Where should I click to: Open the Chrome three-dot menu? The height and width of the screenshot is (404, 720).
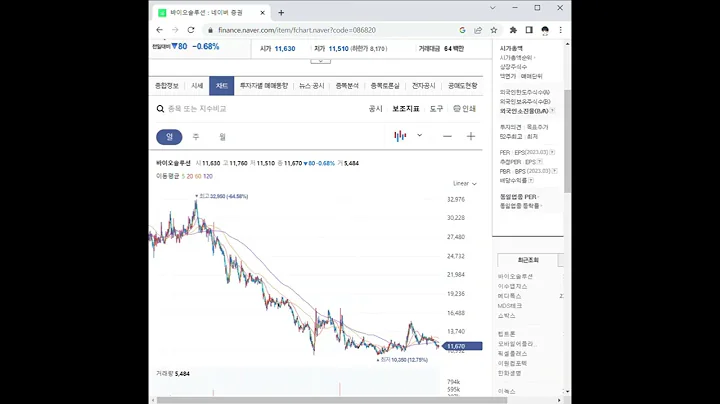[x=561, y=30]
